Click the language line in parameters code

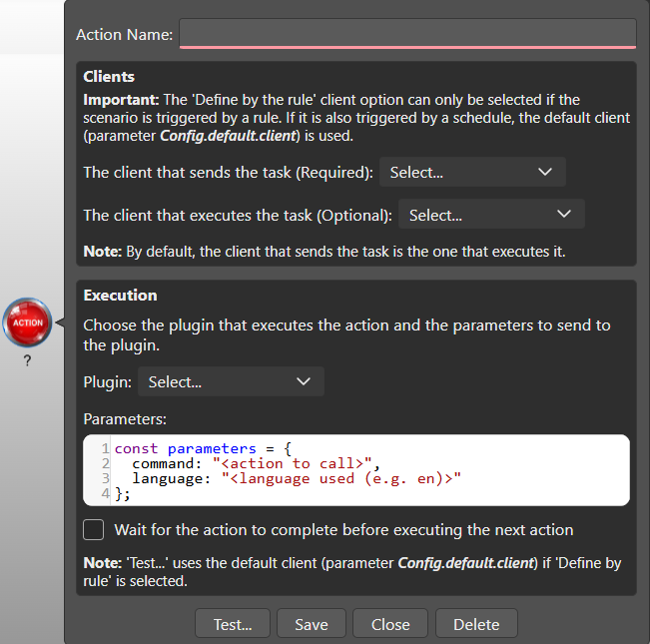point(297,478)
